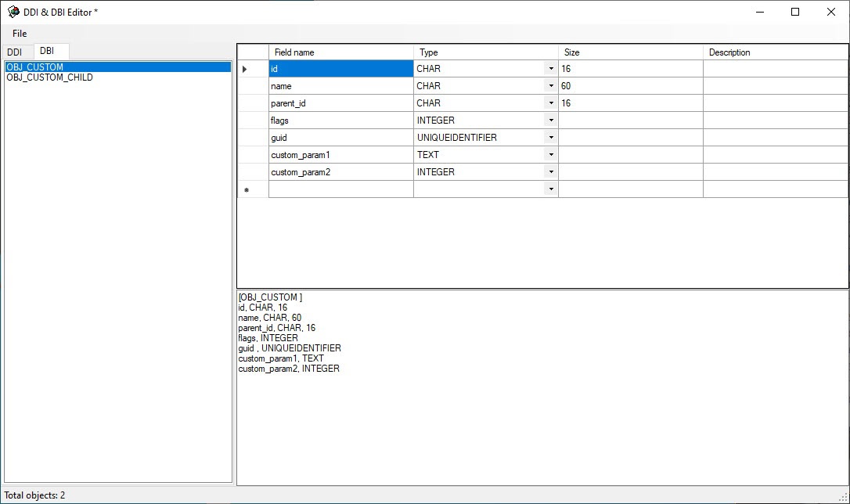Open the File menu
The width and height of the screenshot is (850, 504).
pos(20,34)
